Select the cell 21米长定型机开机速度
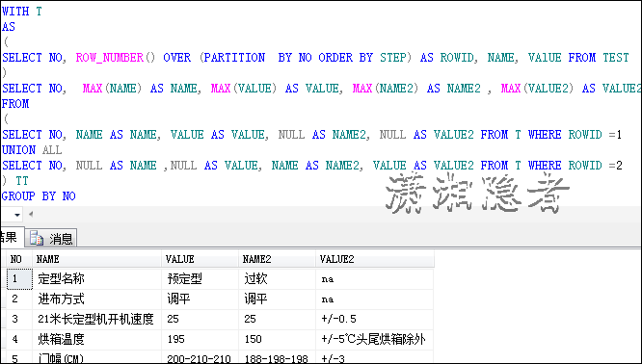 [97, 319]
